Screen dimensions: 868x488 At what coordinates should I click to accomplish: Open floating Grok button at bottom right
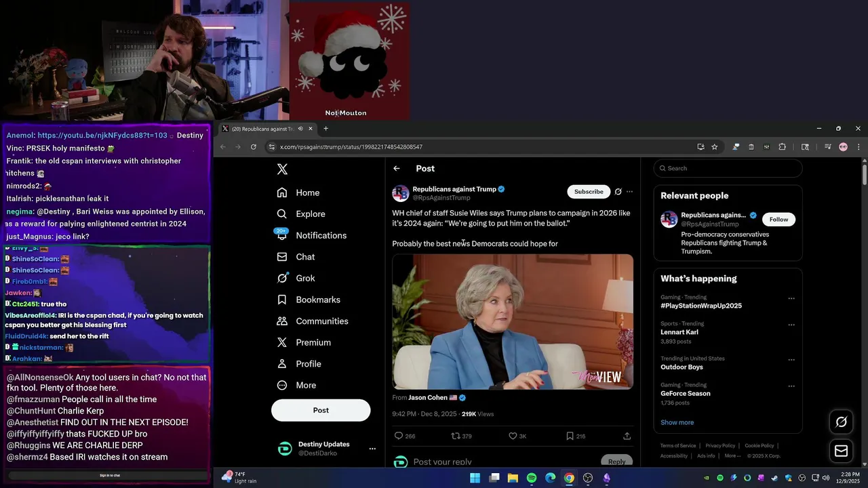841,422
